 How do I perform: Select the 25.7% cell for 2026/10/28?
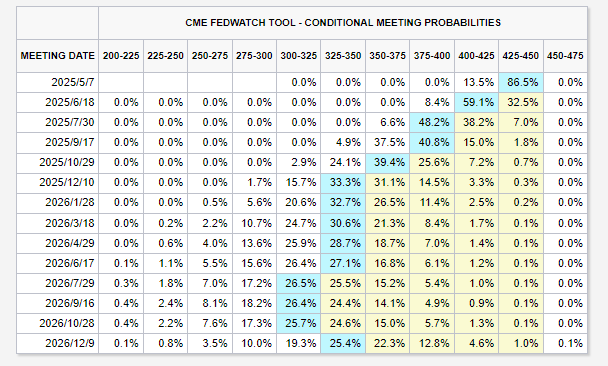point(299,323)
